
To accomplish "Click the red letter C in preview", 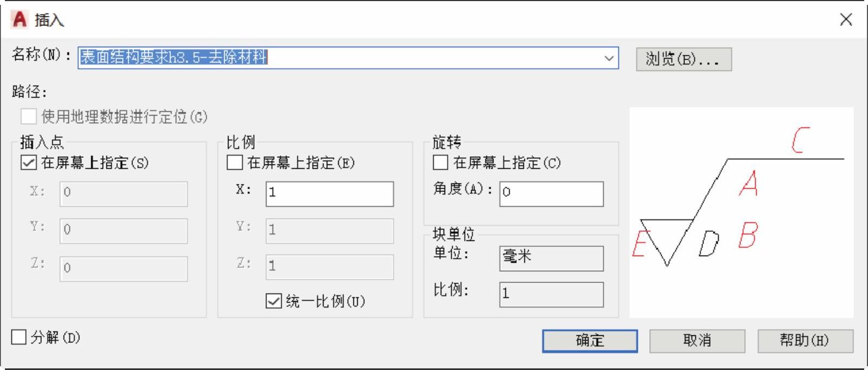I will coord(801,140).
